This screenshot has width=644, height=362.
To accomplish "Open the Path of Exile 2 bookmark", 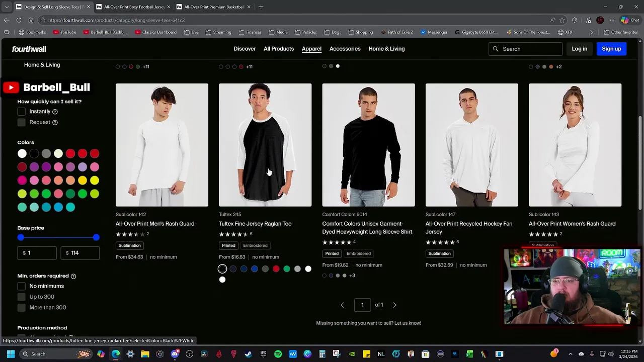I will pos(397,32).
